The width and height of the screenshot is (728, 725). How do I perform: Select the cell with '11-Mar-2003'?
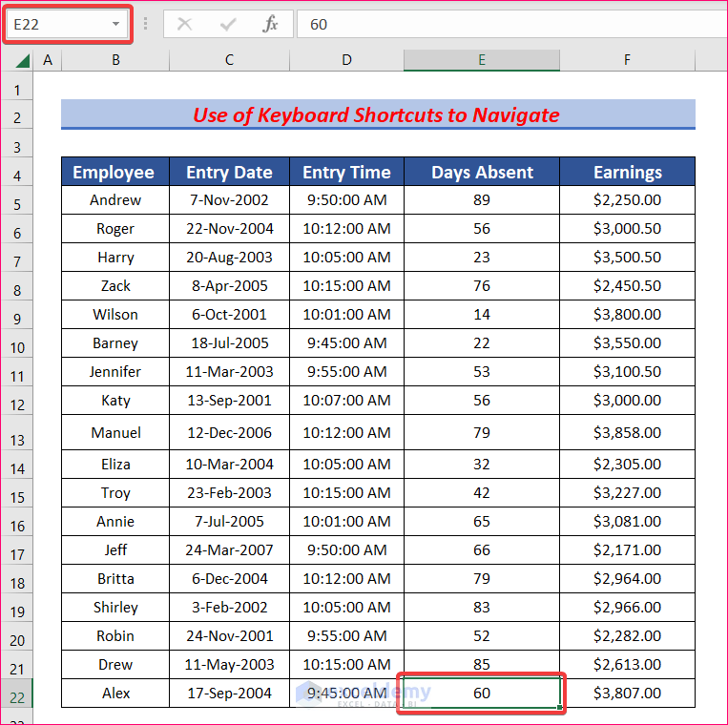pos(229,372)
